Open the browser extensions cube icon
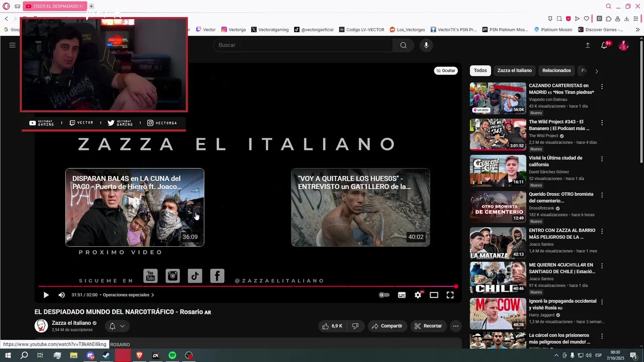 pyautogui.click(x=608, y=19)
